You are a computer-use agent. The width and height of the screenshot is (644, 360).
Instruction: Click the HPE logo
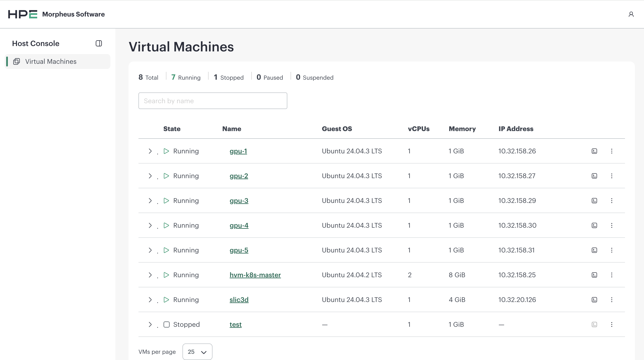23,14
